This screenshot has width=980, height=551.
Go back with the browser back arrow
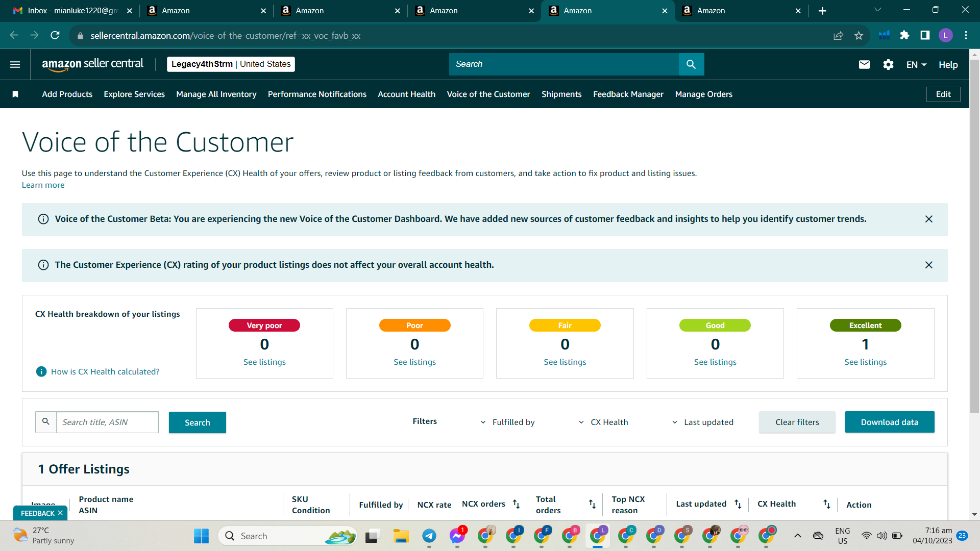click(14, 35)
